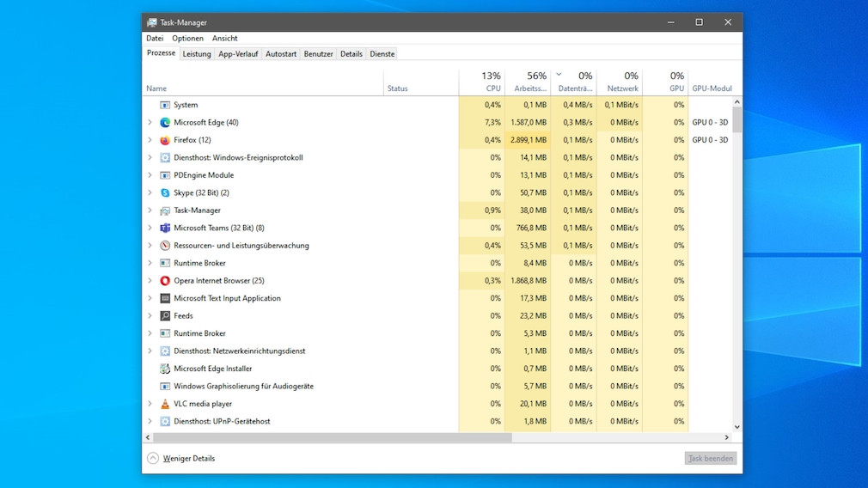This screenshot has width=868, height=488.
Task: Sort by the GPU column header
Action: click(665, 82)
